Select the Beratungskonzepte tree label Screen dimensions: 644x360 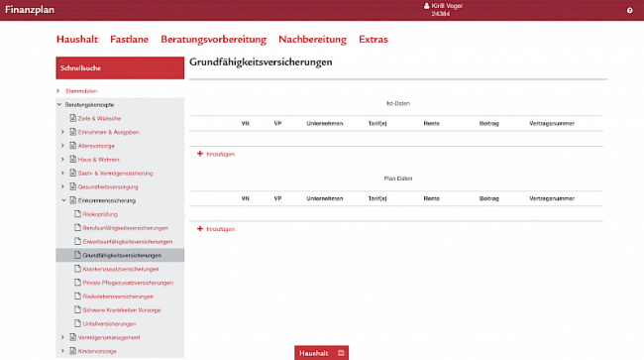point(89,105)
